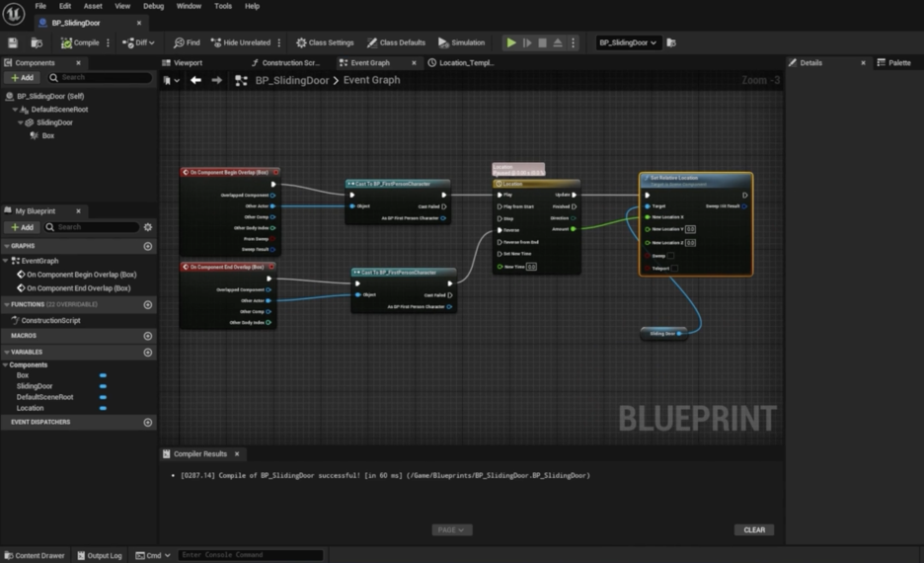This screenshot has width=924, height=563.
Task: Click the icon beside the debug object dropdown
Action: coord(671,42)
